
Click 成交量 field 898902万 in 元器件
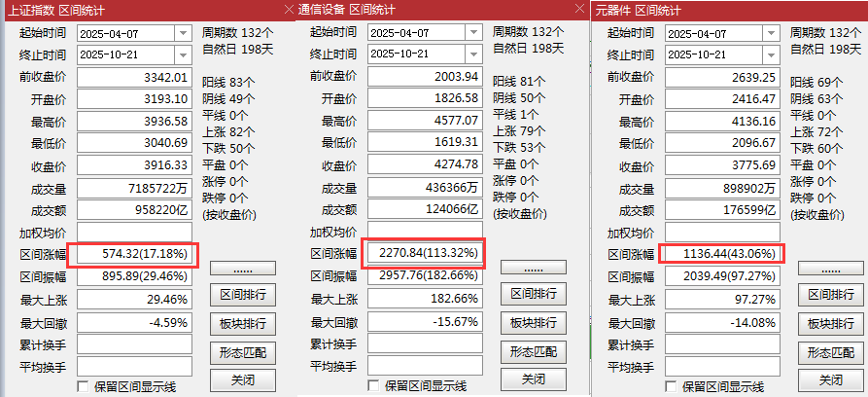pyautogui.click(x=722, y=189)
